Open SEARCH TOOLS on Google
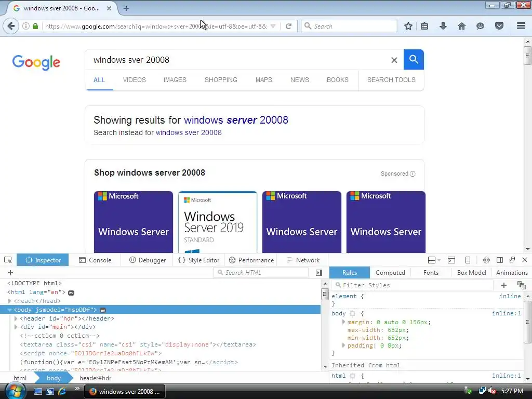 tap(391, 80)
